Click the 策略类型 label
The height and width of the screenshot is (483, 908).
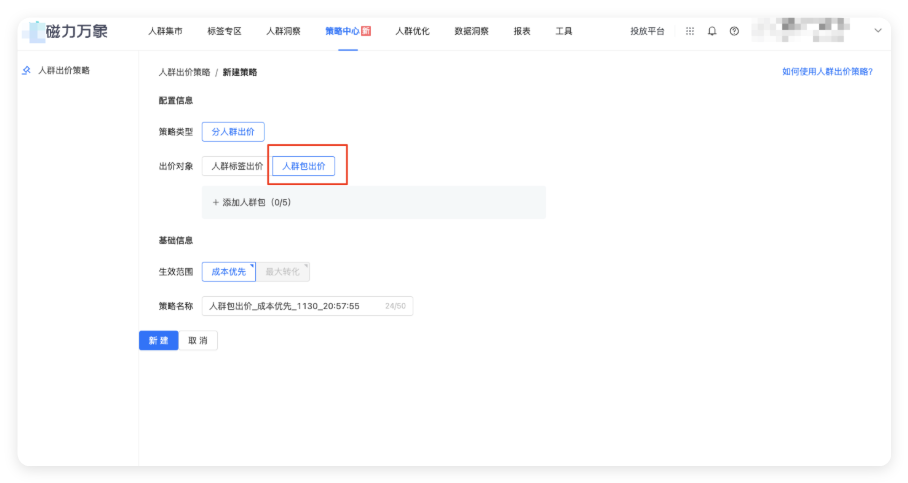tap(175, 132)
